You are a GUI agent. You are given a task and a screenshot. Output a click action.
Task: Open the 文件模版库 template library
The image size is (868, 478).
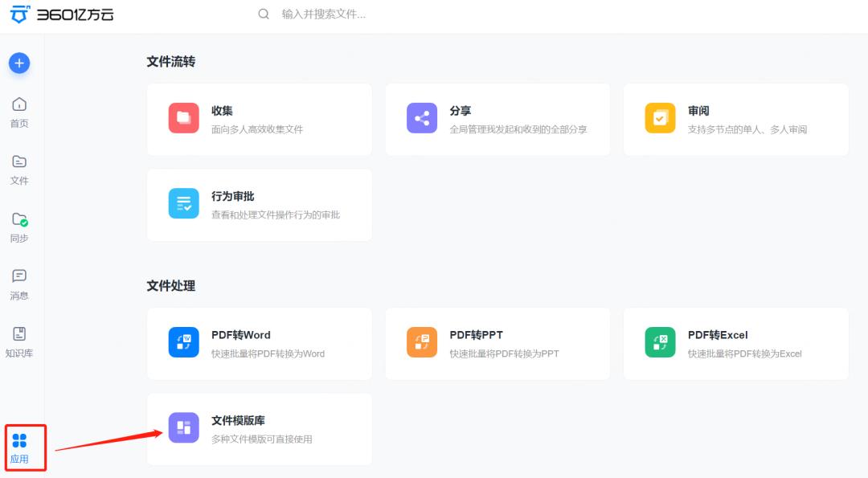coord(183,427)
